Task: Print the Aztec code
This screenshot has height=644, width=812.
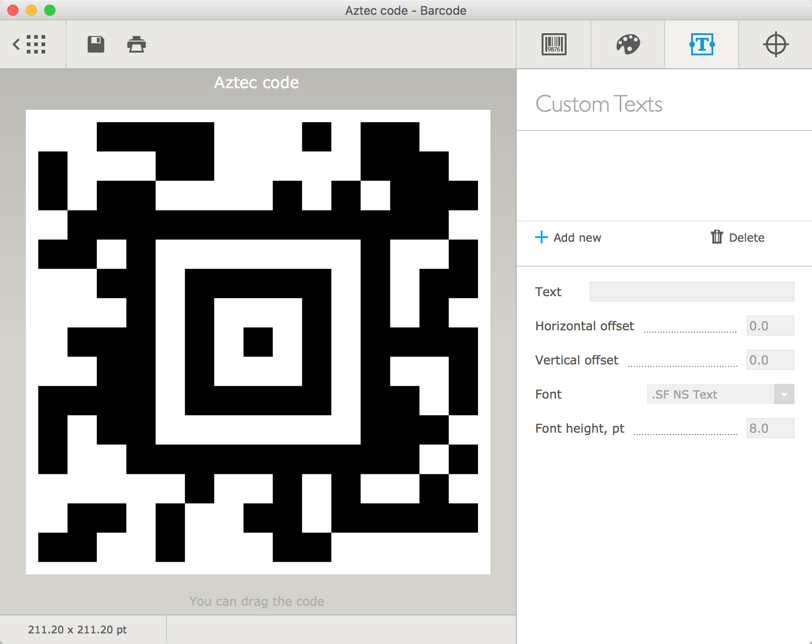Action: [x=137, y=45]
